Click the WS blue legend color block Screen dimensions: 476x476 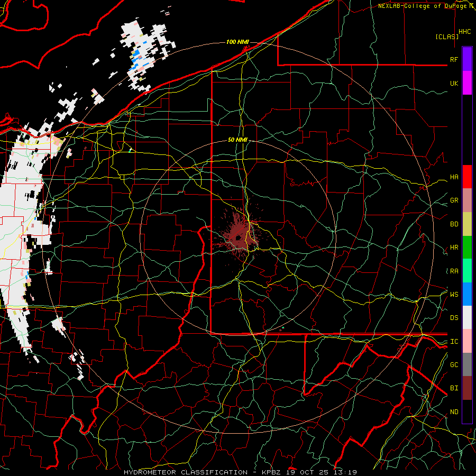coord(467,294)
